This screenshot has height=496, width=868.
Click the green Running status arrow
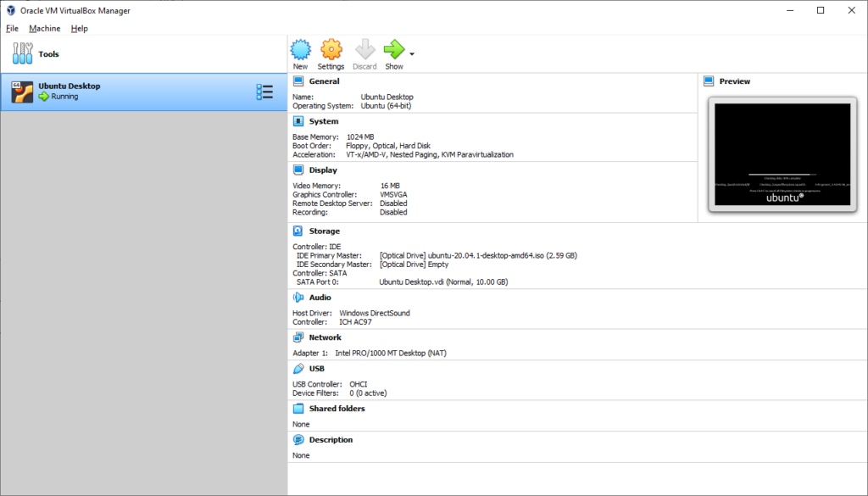click(x=44, y=97)
